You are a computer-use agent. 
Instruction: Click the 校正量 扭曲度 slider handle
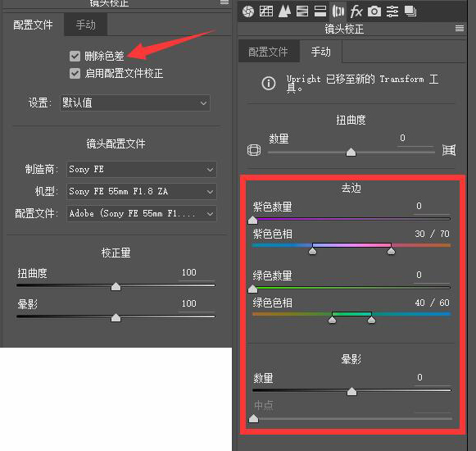tap(116, 286)
